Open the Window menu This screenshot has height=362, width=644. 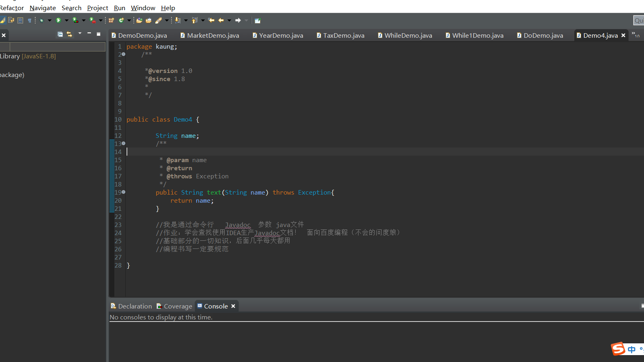tap(143, 8)
